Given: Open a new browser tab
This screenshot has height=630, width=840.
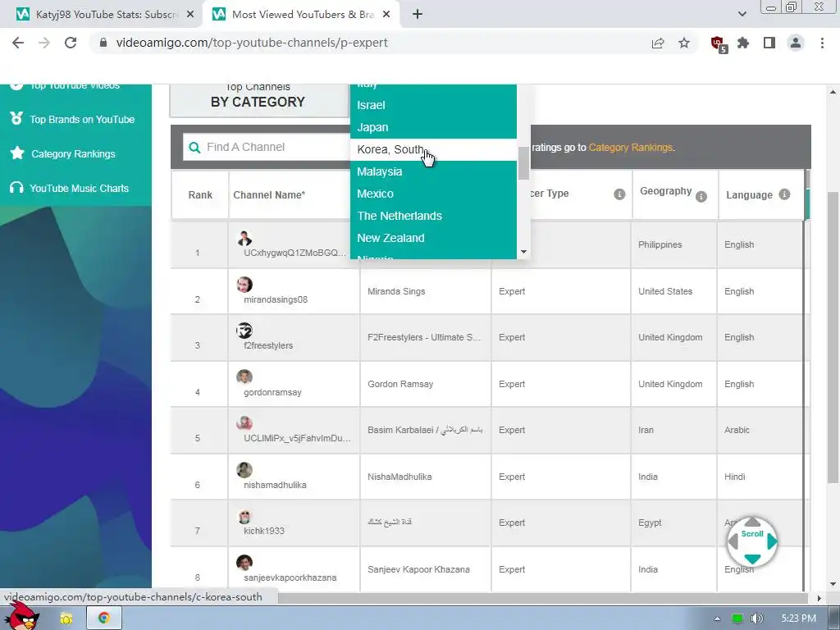Looking at the screenshot, I should pyautogui.click(x=418, y=15).
